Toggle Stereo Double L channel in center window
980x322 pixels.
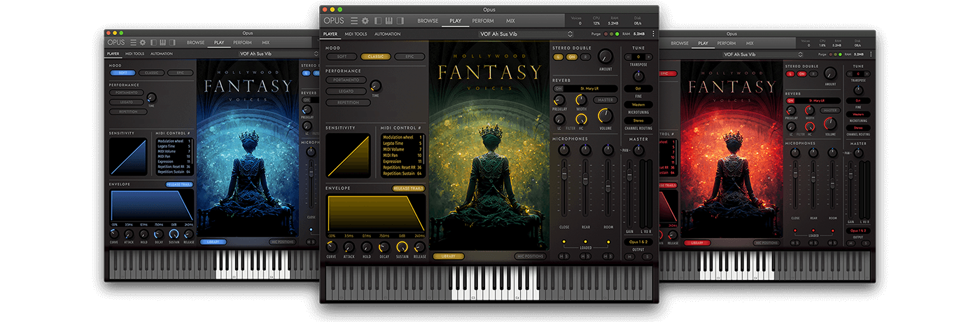[559, 57]
